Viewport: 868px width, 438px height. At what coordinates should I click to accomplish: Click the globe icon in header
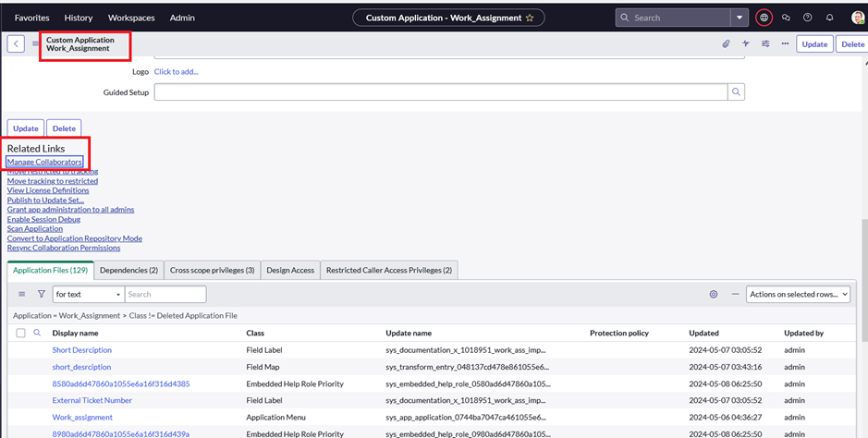pos(764,18)
